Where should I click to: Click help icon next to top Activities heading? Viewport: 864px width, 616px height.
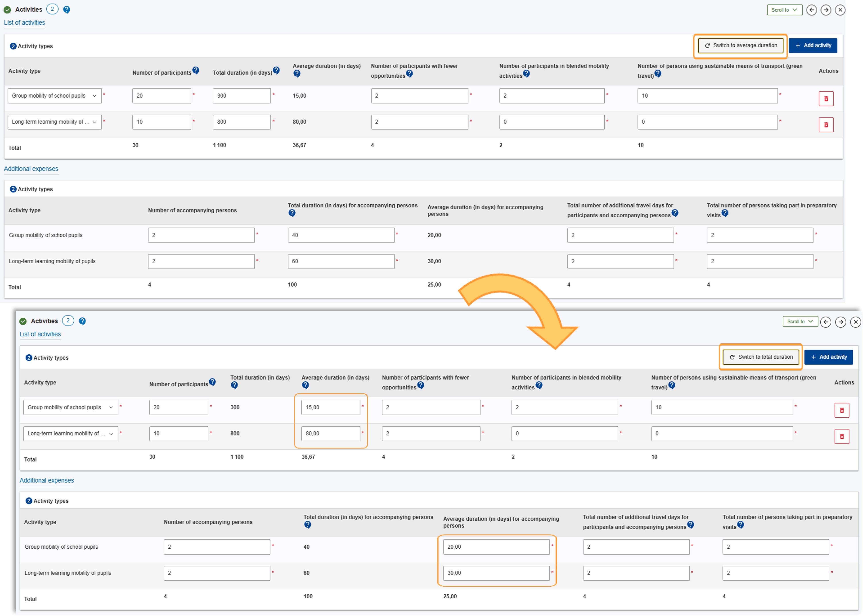pyautogui.click(x=66, y=10)
